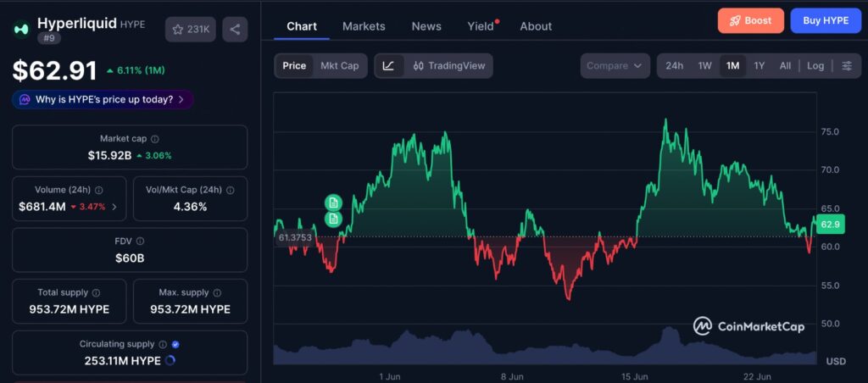
Task: Select the 24h time range
Action: (x=674, y=66)
